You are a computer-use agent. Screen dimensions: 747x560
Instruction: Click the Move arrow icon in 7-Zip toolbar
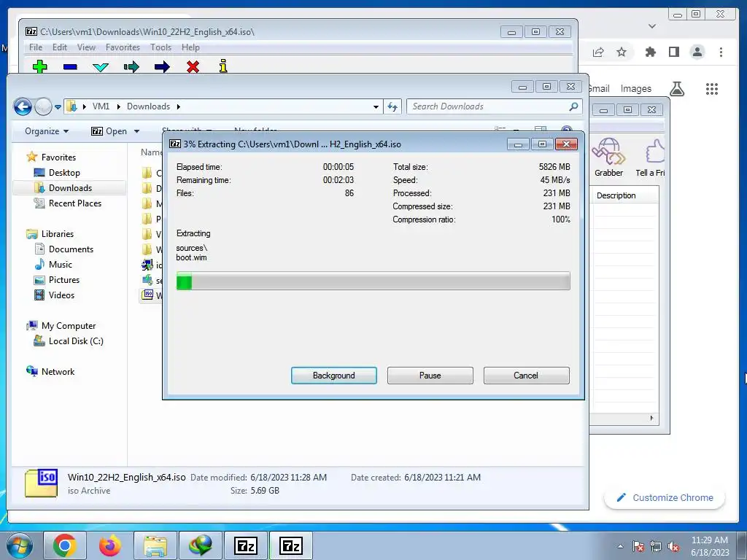click(x=162, y=66)
